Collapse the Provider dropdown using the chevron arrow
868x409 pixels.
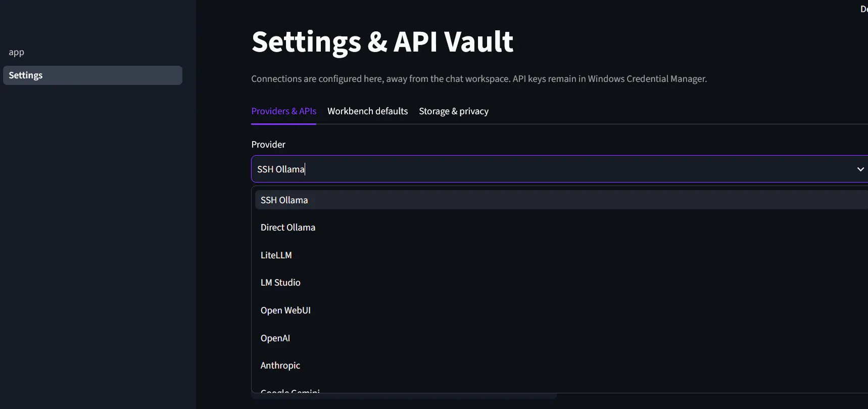coord(860,169)
